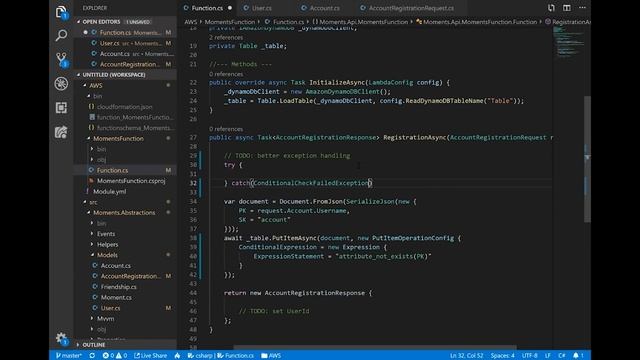The height and width of the screenshot is (360, 640).
Task: Change line and column via Ln 32, Col 52
Action: pos(466,356)
